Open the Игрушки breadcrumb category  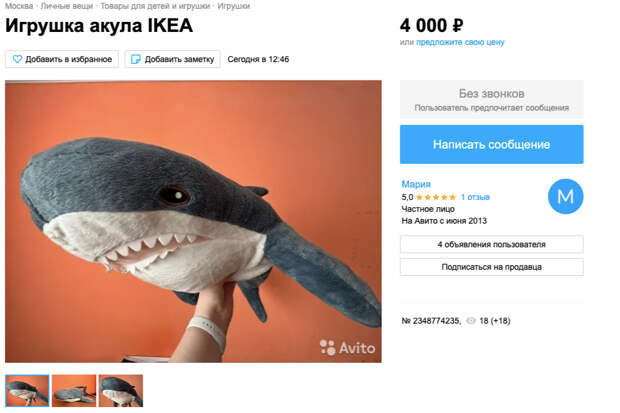[234, 6]
